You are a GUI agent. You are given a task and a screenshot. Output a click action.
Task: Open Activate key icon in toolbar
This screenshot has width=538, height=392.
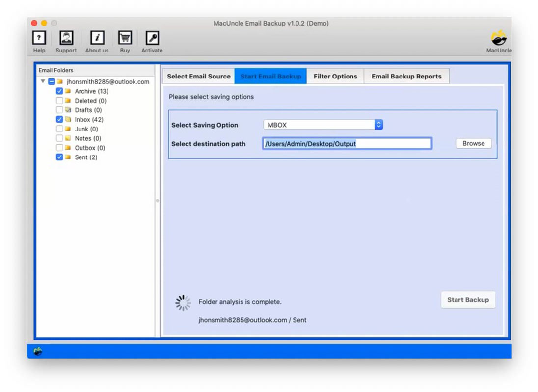coord(152,38)
